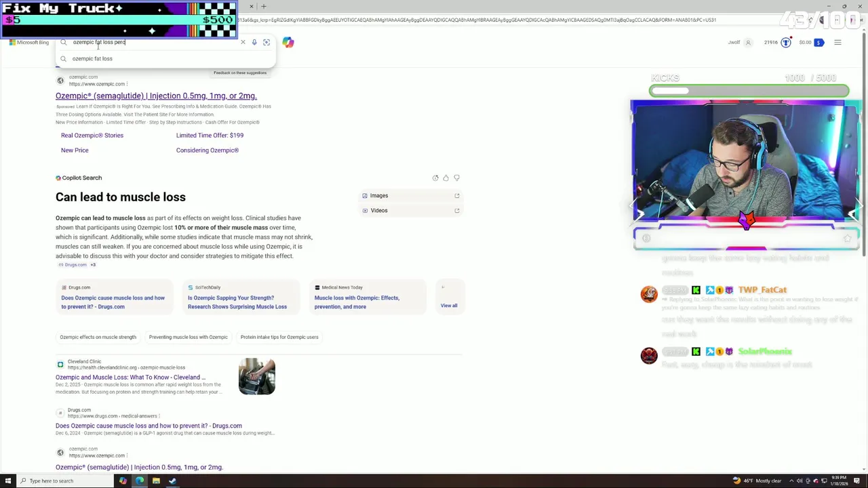868x488 pixels.
Task: Open the Jwolf account name
Action: coord(734,43)
